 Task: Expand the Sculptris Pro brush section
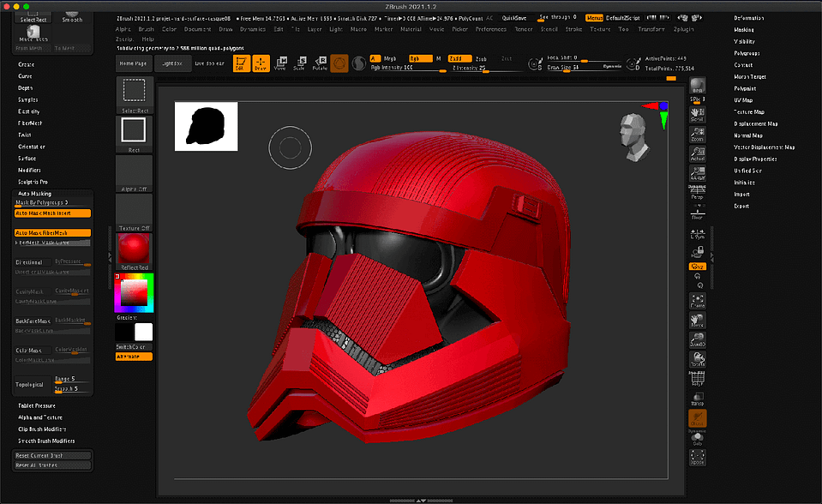tap(33, 182)
